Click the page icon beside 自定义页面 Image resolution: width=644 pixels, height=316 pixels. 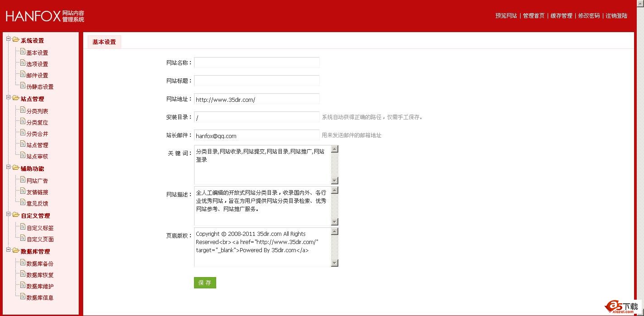pos(23,238)
